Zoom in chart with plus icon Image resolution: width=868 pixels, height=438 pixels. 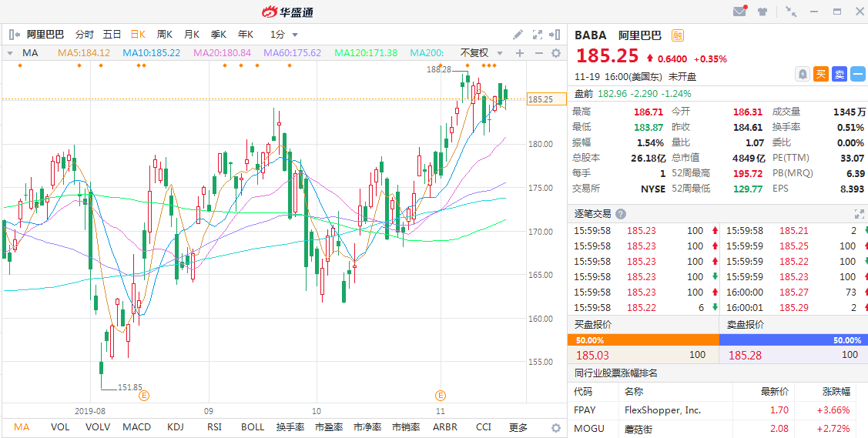520,53
